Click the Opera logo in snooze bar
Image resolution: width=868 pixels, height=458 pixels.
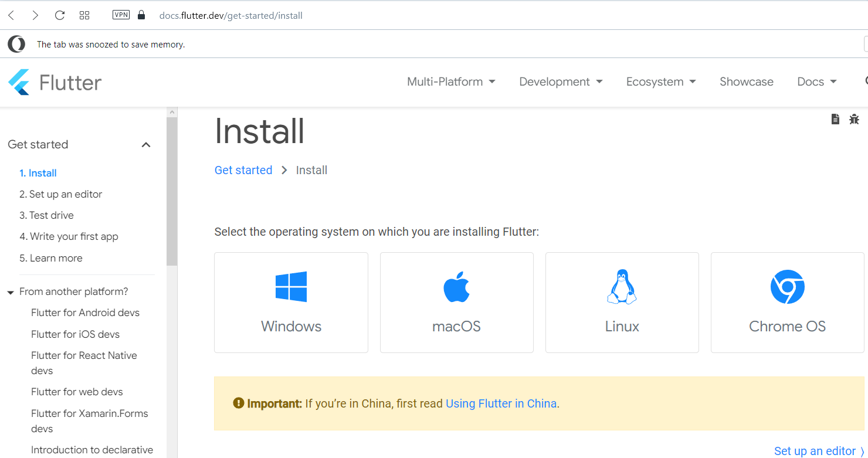click(x=16, y=44)
